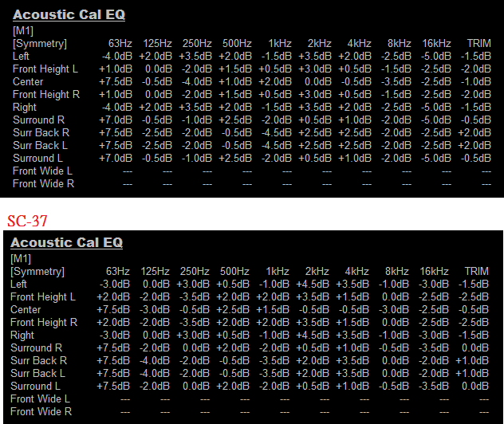Image resolution: width=504 pixels, height=424 pixels.
Task: Click SC-37 Front Height L 250Hz value '-3.5dB'
Action: (x=195, y=297)
